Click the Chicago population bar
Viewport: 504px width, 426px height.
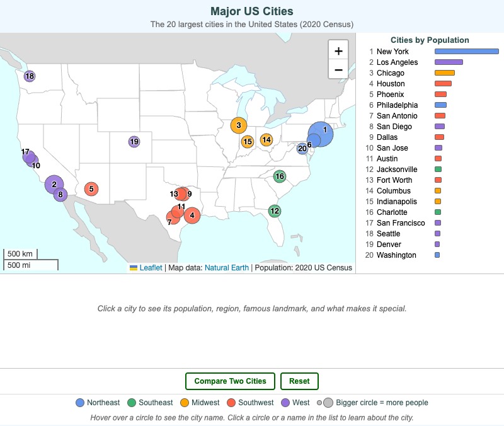445,72
